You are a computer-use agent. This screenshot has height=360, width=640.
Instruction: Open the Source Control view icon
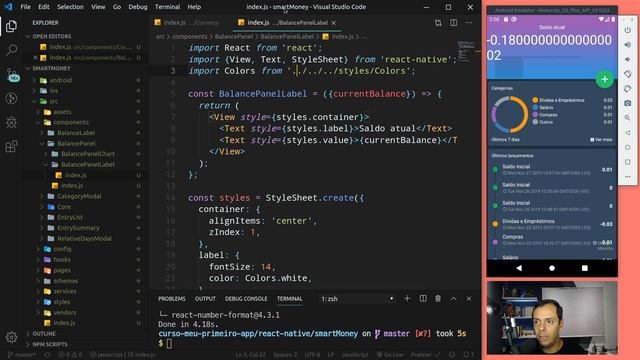(x=12, y=75)
